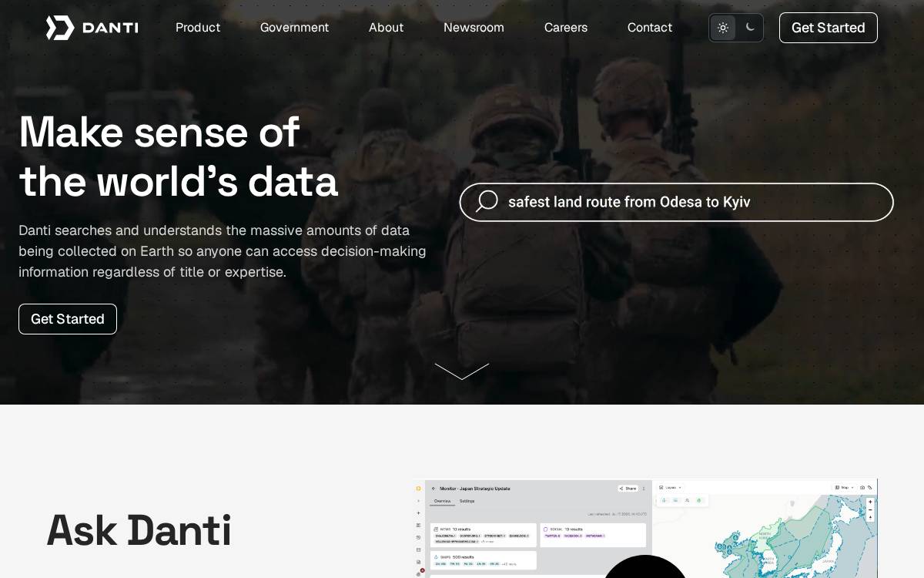Click the 'Make sense of the world's data' headline
Image resolution: width=924 pixels, height=578 pixels.
point(179,156)
